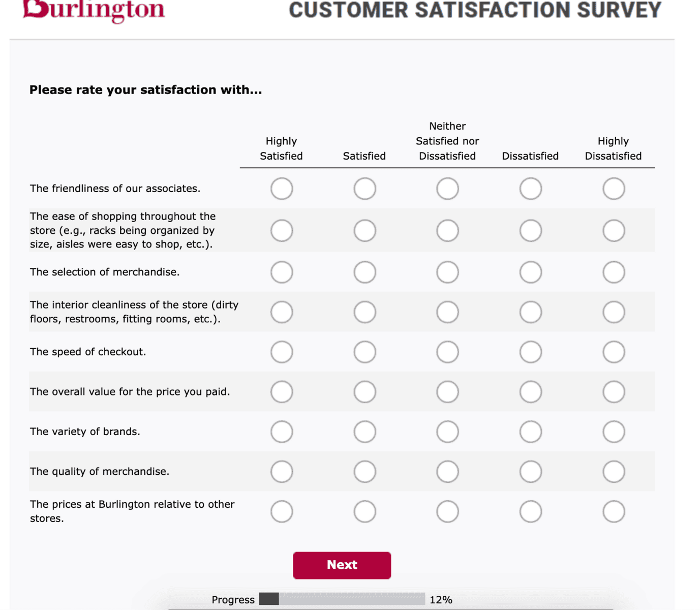The image size is (700, 610).
Task: Choose Dissatisfied for Burlington's relative prices
Action: [530, 511]
